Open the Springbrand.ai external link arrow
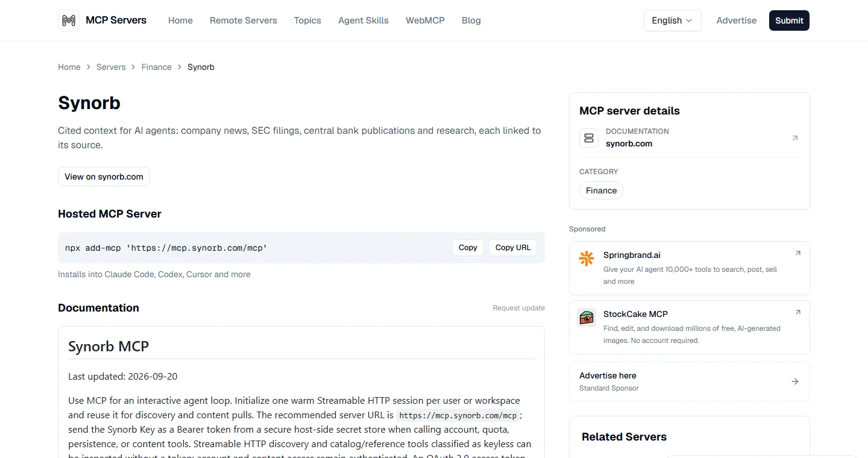 (x=797, y=253)
